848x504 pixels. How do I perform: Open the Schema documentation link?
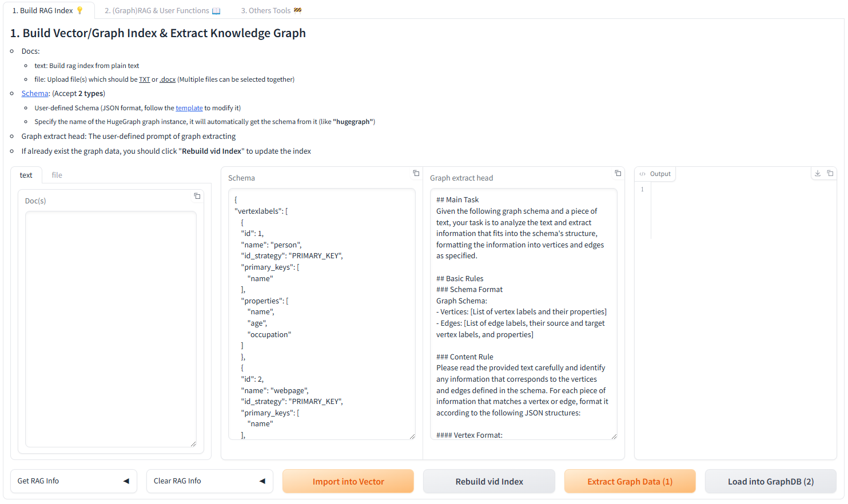35,93
